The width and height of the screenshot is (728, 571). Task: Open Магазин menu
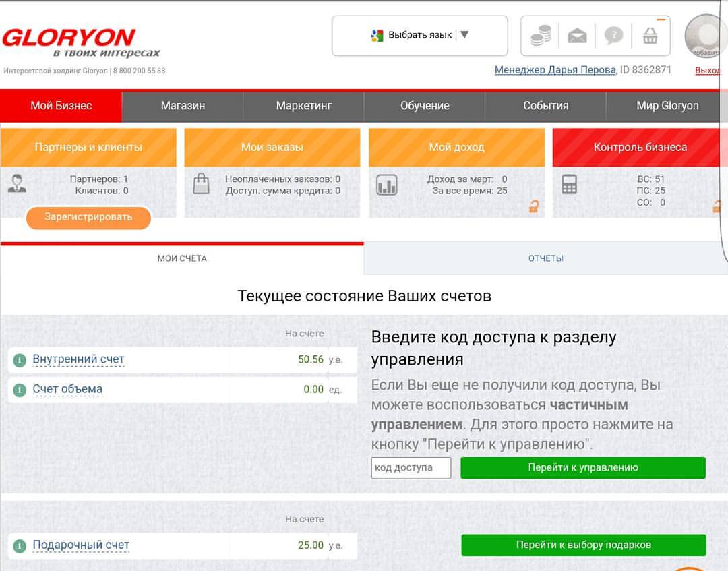183,106
